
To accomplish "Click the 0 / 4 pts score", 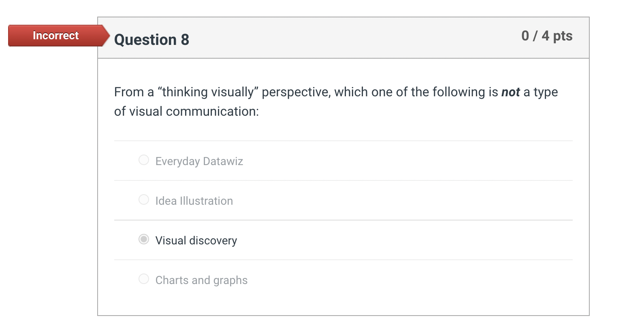I will (547, 36).
